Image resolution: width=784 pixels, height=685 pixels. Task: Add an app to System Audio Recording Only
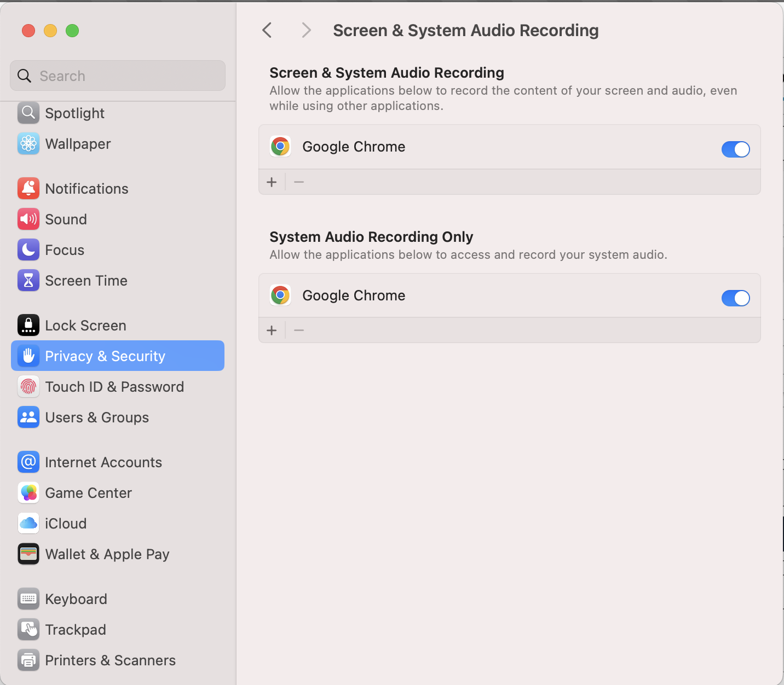click(272, 330)
